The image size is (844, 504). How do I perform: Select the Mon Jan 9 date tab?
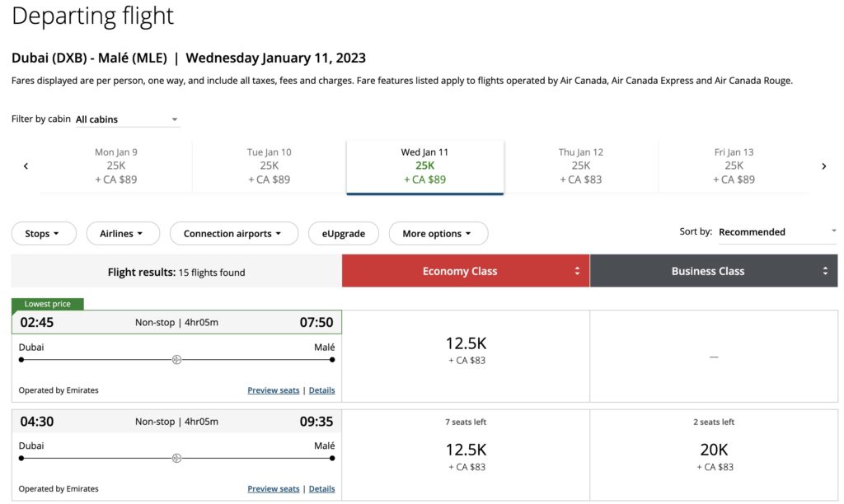tap(116, 166)
